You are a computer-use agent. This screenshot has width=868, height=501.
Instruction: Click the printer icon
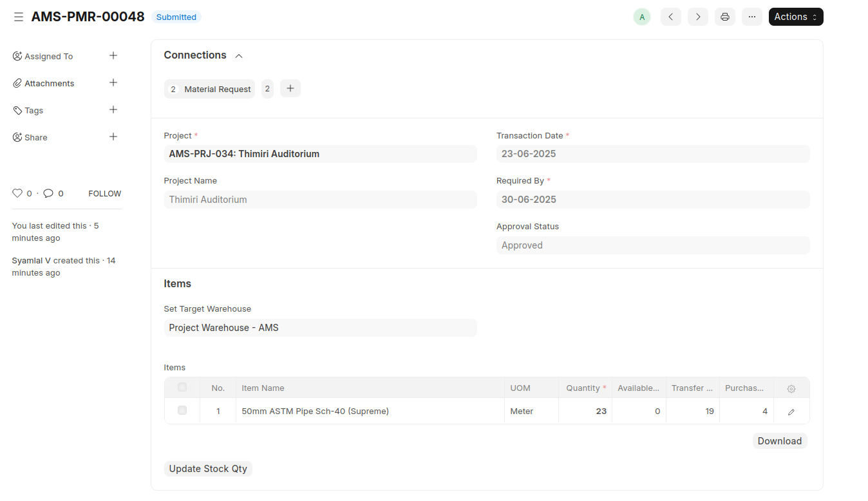(x=724, y=17)
